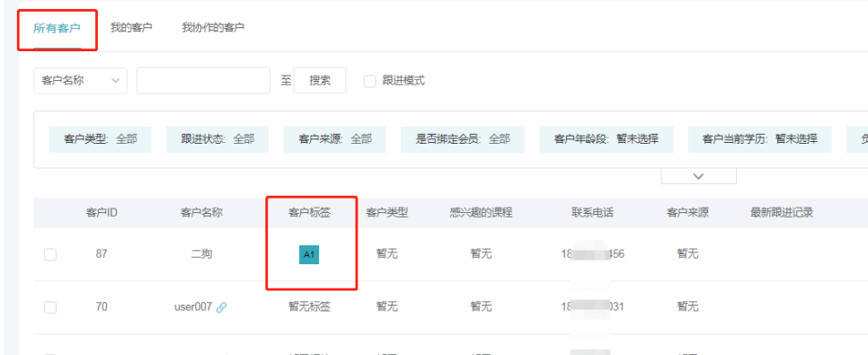Change the 客户来源 filter
The height and width of the screenshot is (355, 868).
(x=335, y=139)
